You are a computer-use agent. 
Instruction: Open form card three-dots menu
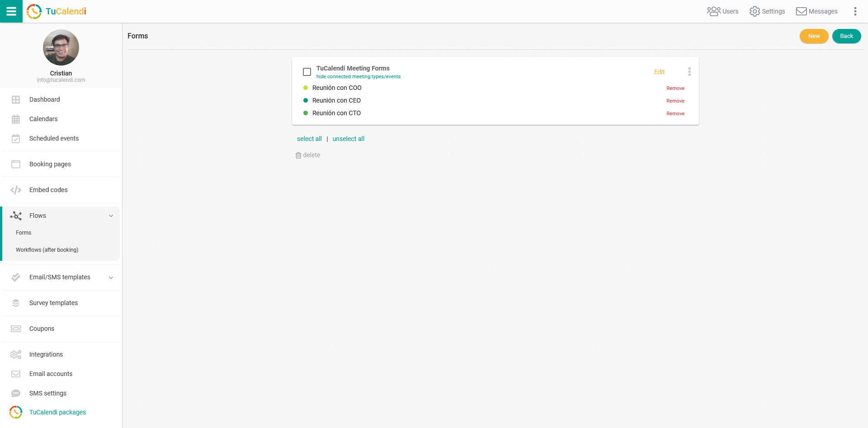pos(689,72)
